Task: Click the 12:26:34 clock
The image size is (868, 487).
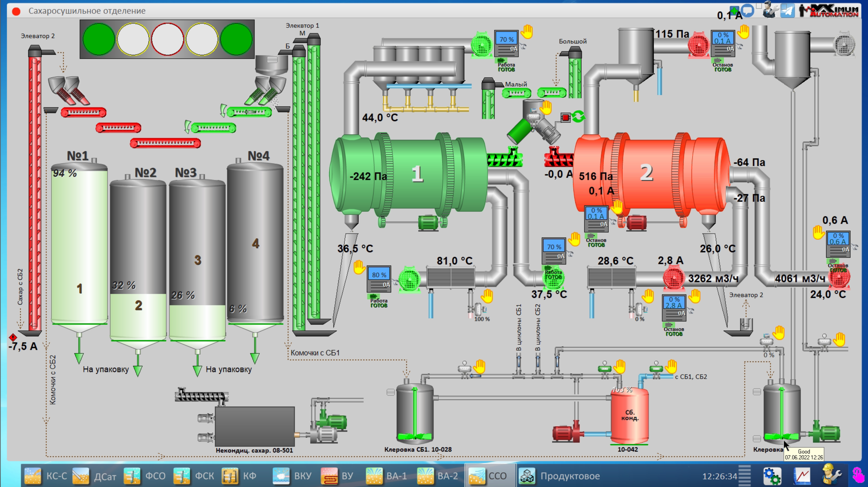Action: [x=719, y=476]
